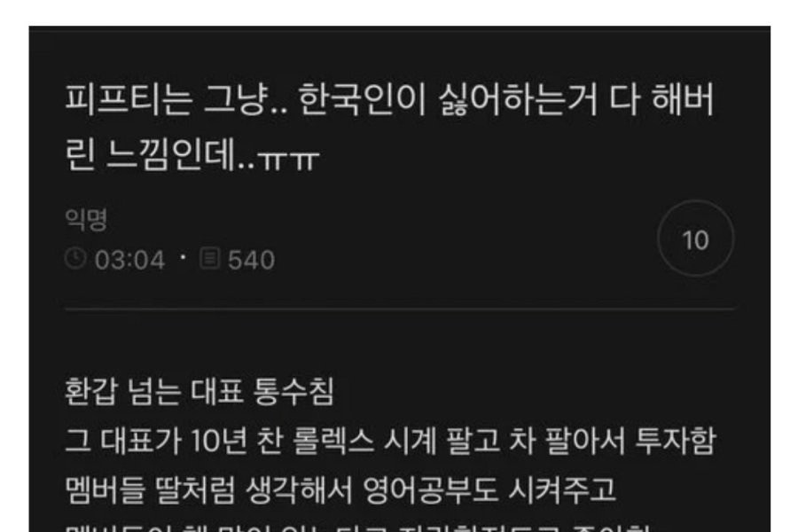Image resolution: width=798 pixels, height=532 pixels.
Task: Click the word 싫어하는거 in the title
Action: click(518, 99)
